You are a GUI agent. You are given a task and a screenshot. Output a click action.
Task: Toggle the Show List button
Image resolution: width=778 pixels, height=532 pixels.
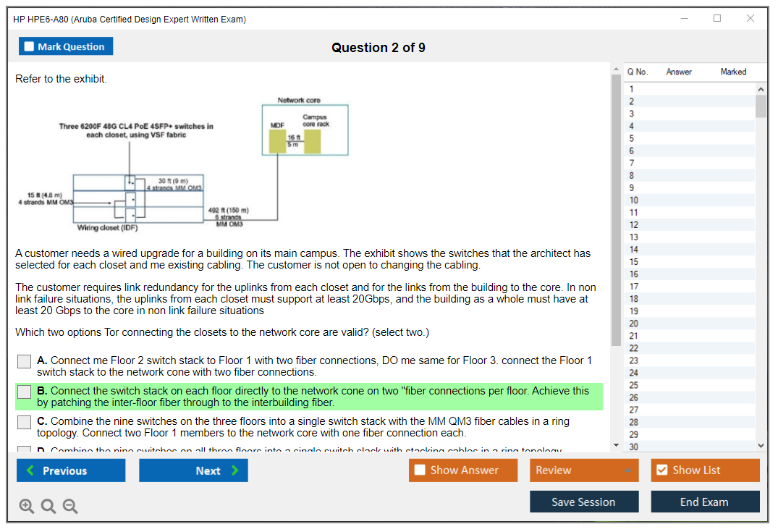(x=705, y=470)
